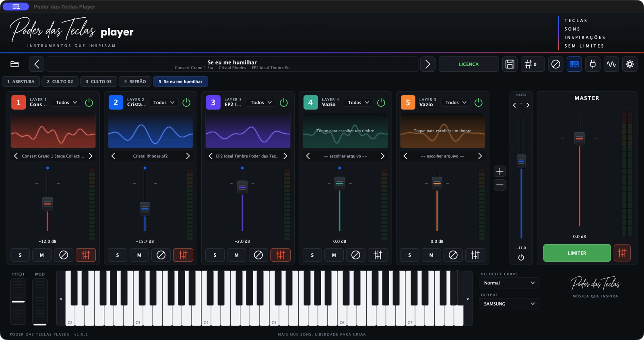644x340 pixels.
Task: Open Layer 1 Todos dropdown
Action: pyautogui.click(x=66, y=102)
